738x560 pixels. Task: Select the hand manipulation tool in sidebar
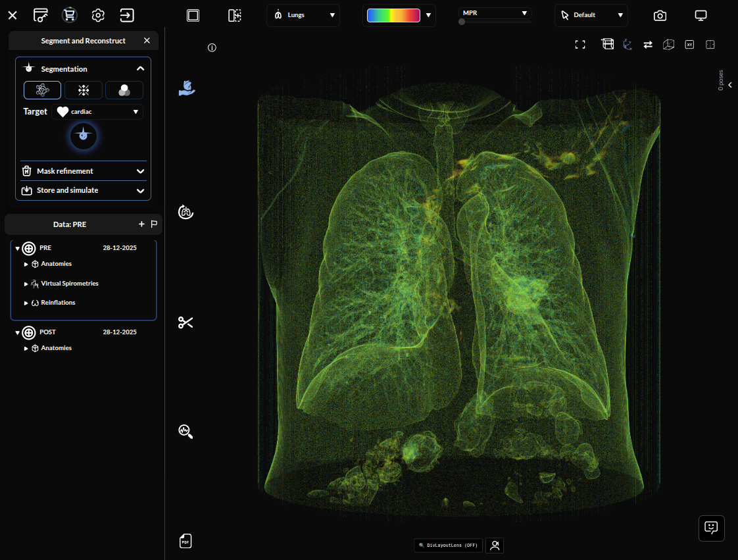[185, 88]
